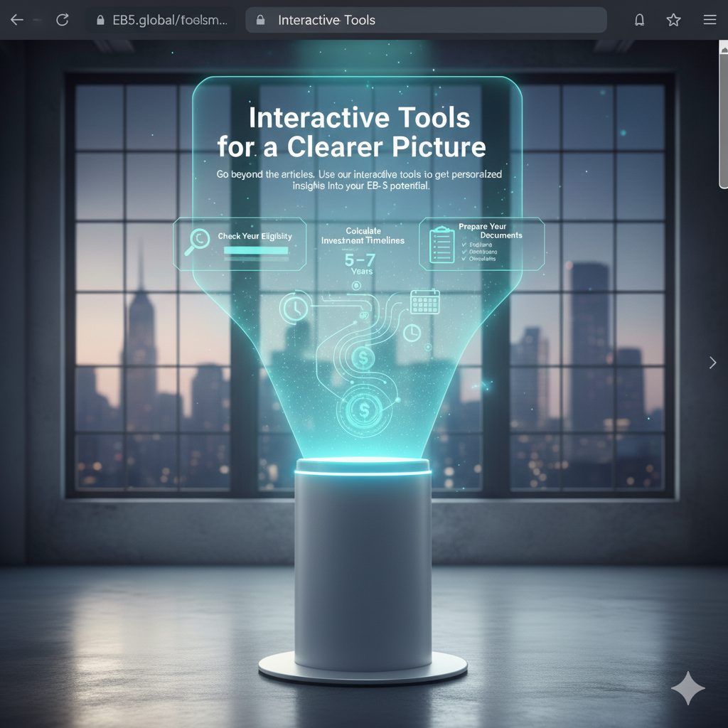
Task: Reload the page with the refresh icon
Action: point(62,20)
